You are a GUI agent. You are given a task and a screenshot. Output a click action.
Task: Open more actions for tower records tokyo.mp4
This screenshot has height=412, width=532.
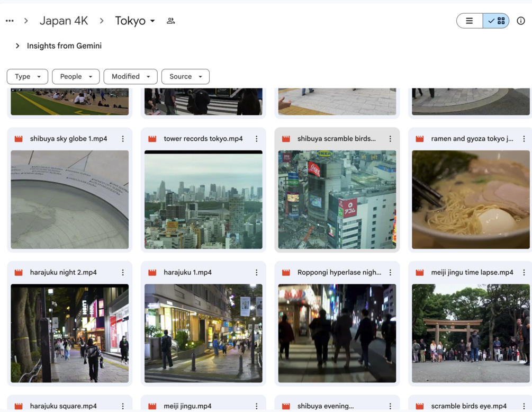[x=257, y=139]
